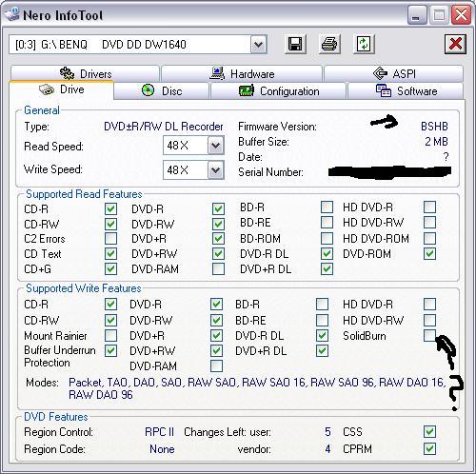Click the RPC II region control value
Viewport: 476px width, 474px height.
click(159, 432)
